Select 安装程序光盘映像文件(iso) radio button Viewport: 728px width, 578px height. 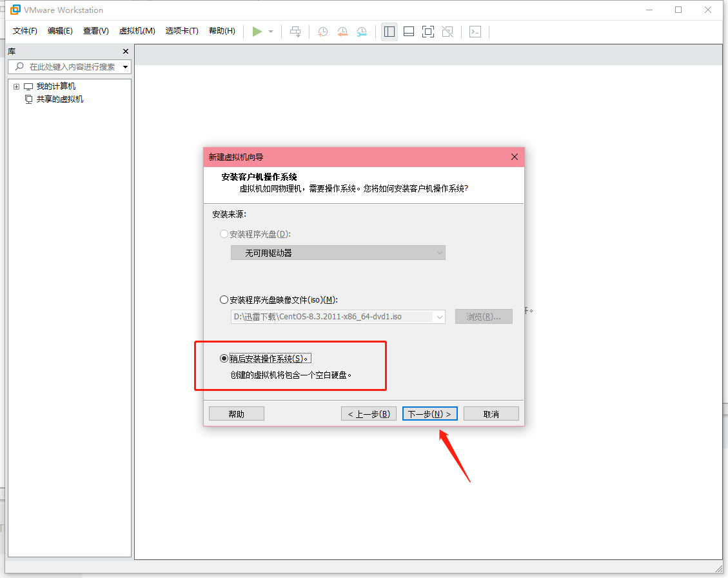click(224, 300)
